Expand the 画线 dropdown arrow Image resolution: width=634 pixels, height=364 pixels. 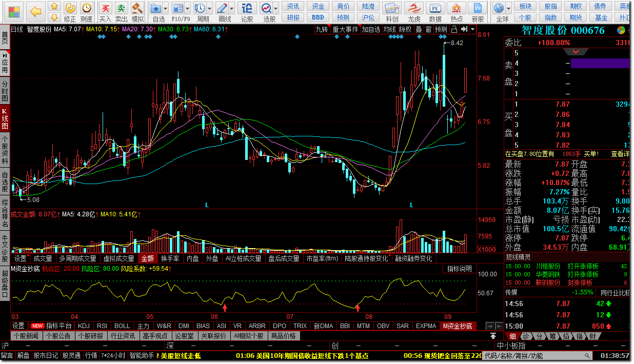pos(232,9)
